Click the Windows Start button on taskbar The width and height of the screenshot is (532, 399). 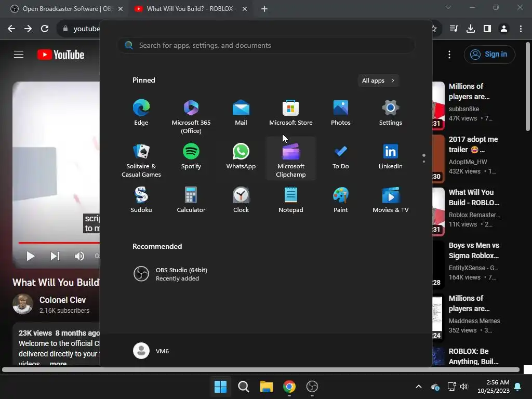[220, 387]
